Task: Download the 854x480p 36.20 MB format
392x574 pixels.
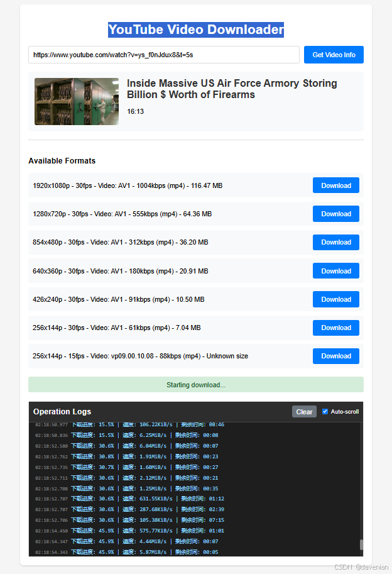Action: pyautogui.click(x=335, y=242)
